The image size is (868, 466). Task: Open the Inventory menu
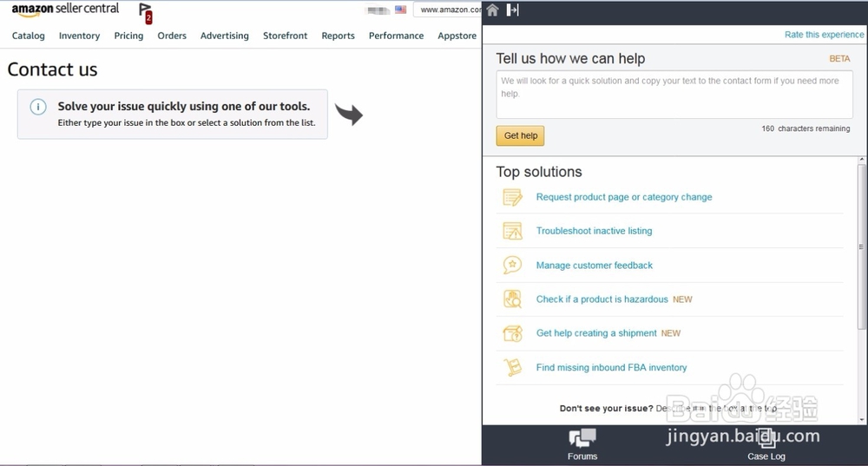pyautogui.click(x=79, y=36)
